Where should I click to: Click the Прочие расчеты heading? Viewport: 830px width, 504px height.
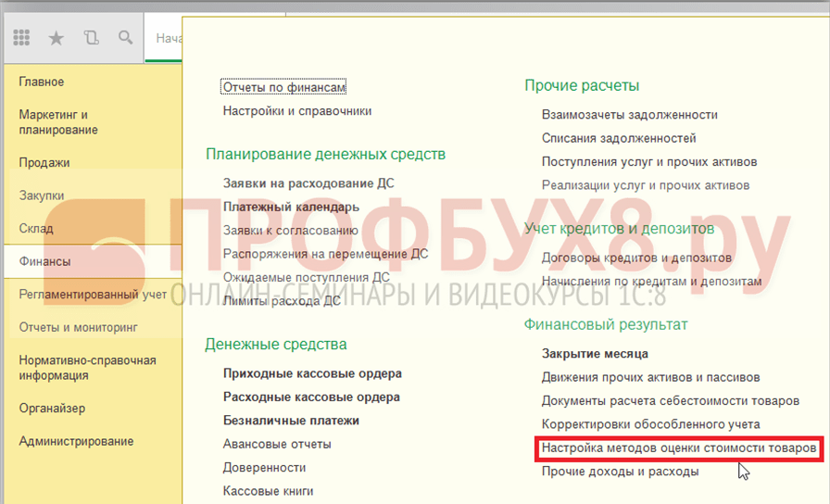click(582, 85)
